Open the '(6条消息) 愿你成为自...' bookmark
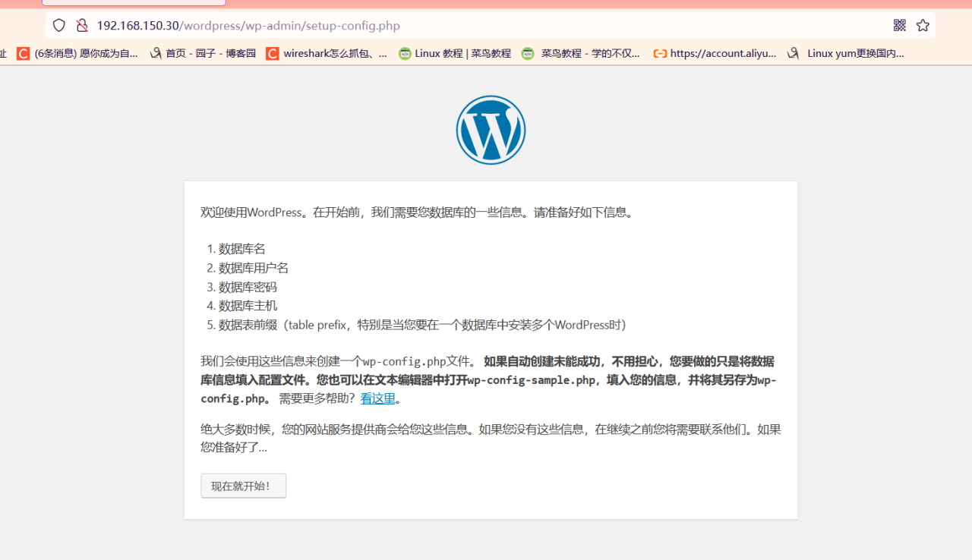This screenshot has height=560, width=972. [77, 54]
